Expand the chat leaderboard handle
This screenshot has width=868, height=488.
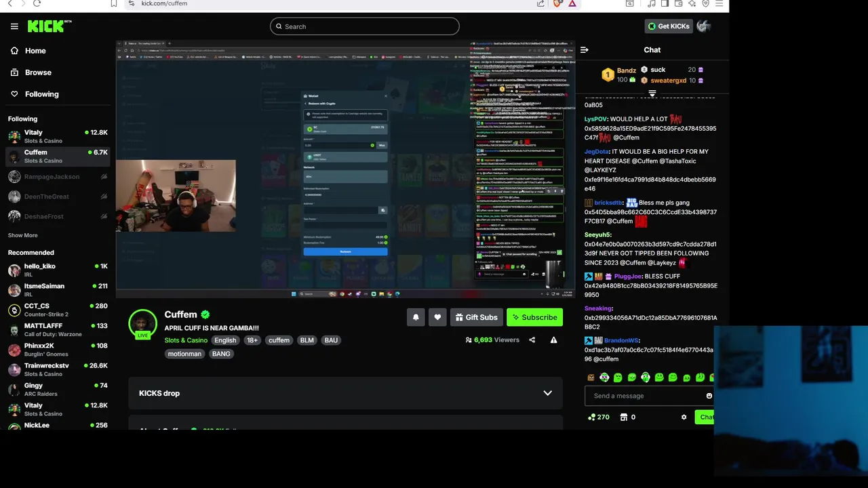(652, 94)
